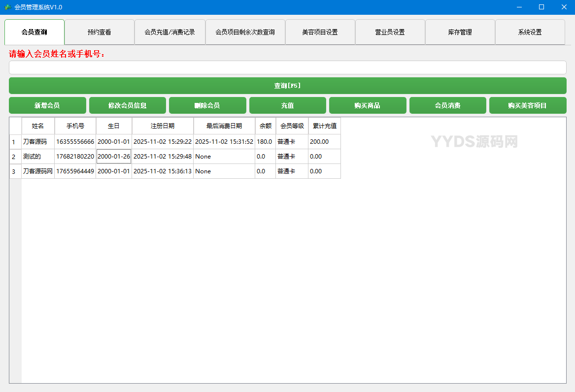Click 新增会员 to add a member
The height and width of the screenshot is (392, 575).
coord(47,105)
